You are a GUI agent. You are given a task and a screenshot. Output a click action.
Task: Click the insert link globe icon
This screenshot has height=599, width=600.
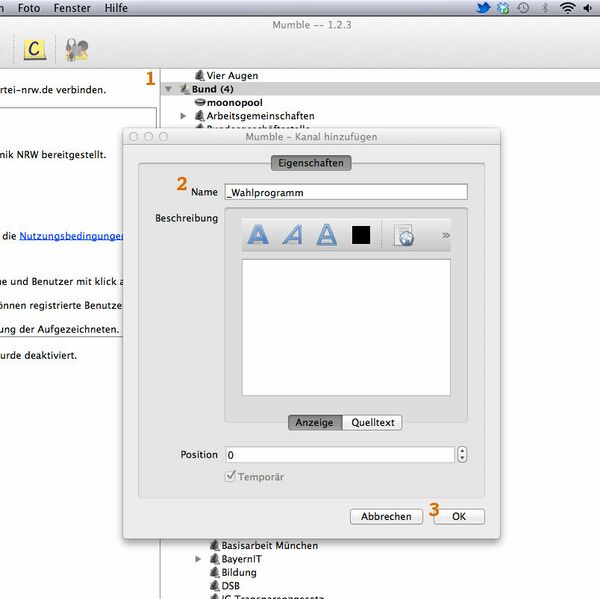[403, 236]
